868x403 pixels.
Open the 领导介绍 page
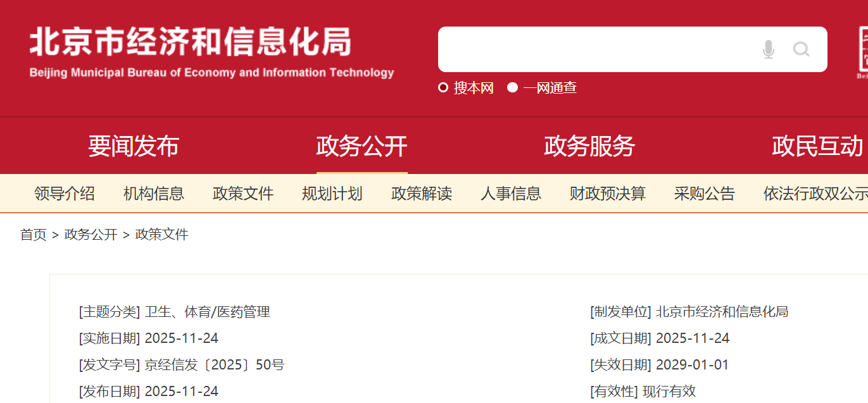pos(65,194)
